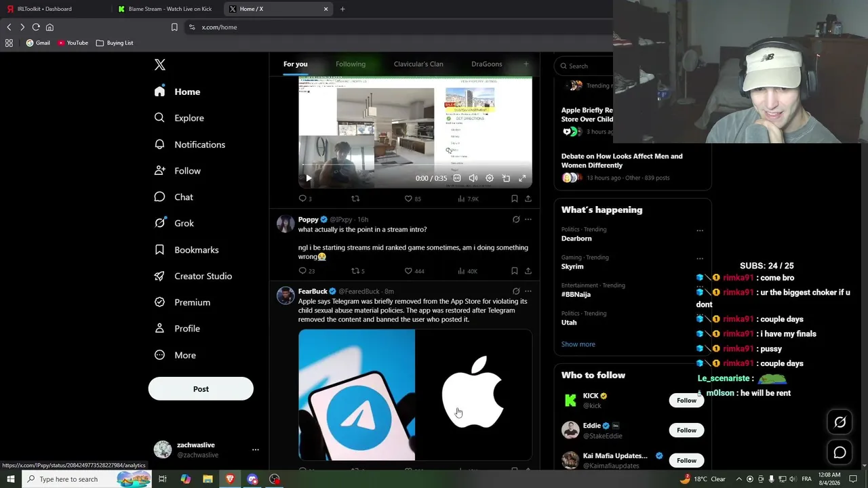Screen dimensions: 868x488
Task: Open video settings gear
Action: click(490, 178)
